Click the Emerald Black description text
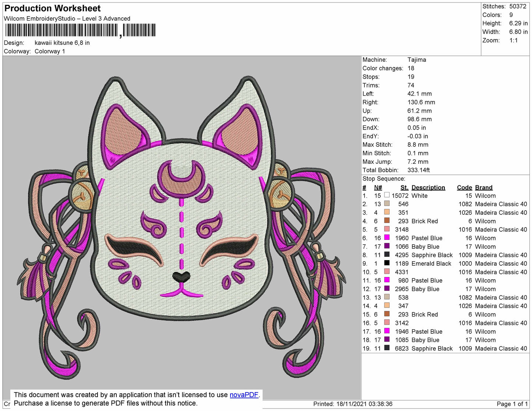This screenshot has height=411, width=532. click(x=431, y=263)
